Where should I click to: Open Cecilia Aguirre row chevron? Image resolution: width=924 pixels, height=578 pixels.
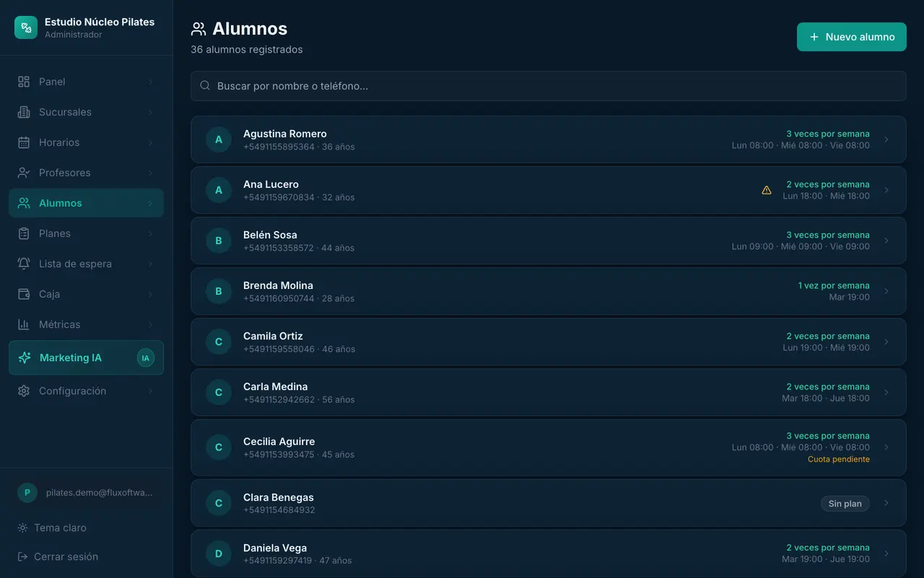click(x=886, y=447)
